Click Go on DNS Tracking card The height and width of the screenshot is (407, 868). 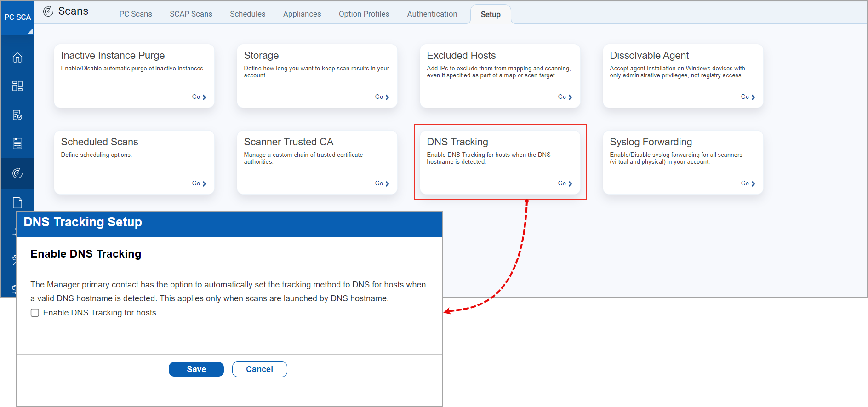click(565, 183)
